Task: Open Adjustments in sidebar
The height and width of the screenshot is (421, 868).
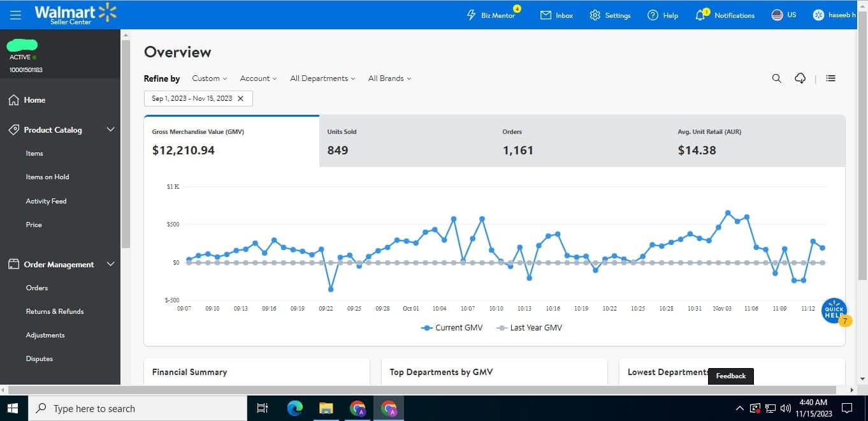Action: coord(45,335)
